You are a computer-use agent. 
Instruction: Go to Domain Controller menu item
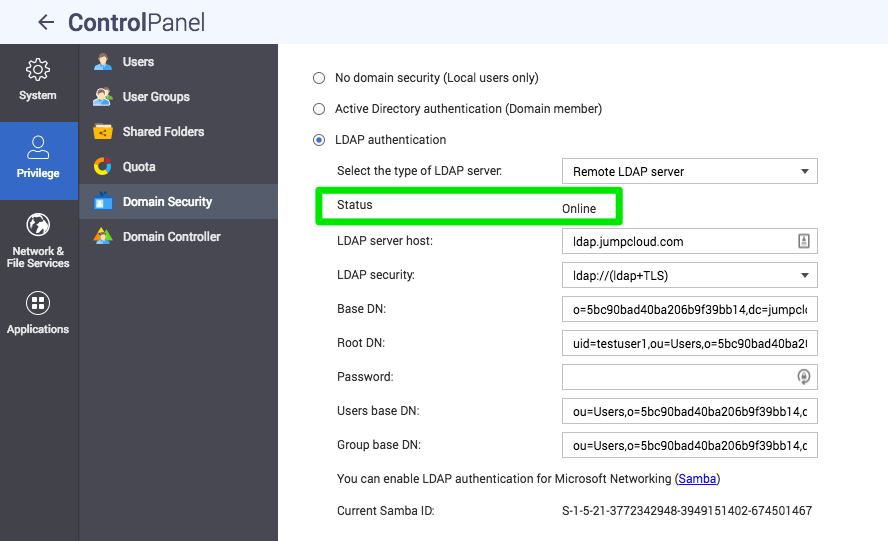171,237
